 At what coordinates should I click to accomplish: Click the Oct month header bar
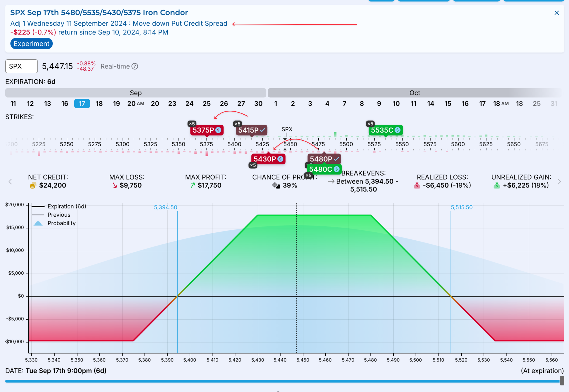415,93
